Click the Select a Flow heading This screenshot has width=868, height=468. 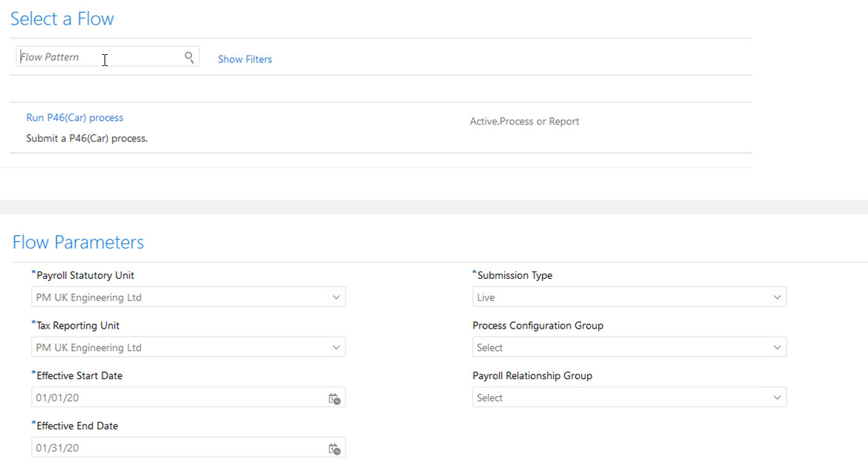(62, 19)
